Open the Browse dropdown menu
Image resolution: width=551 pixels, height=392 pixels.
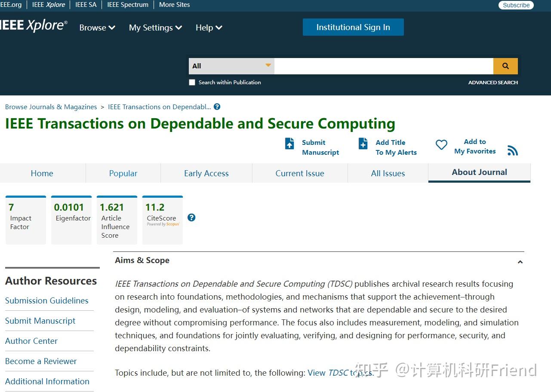97,28
